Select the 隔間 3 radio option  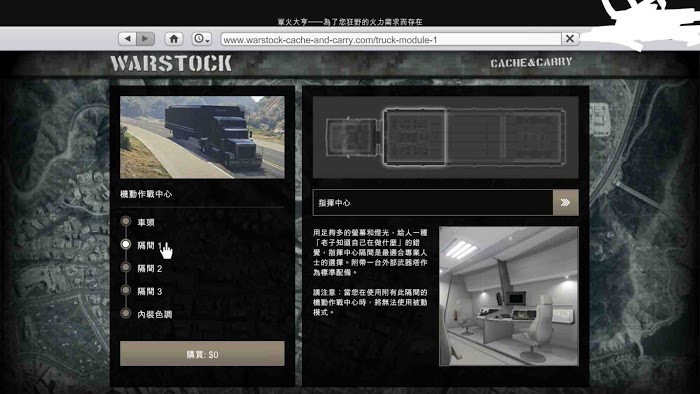[126, 290]
